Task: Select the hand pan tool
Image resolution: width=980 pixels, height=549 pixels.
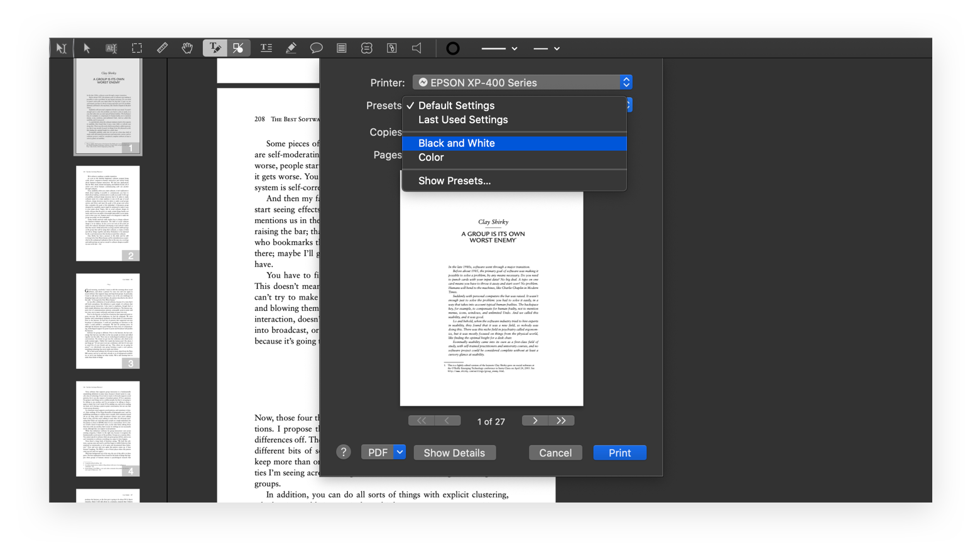Action: point(187,48)
